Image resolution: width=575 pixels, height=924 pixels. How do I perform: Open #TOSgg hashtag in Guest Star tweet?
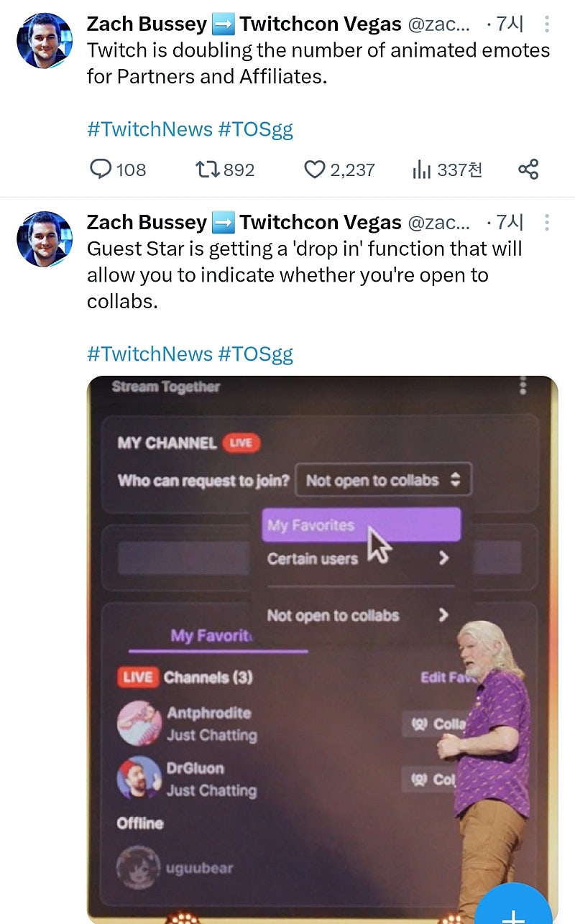256,354
